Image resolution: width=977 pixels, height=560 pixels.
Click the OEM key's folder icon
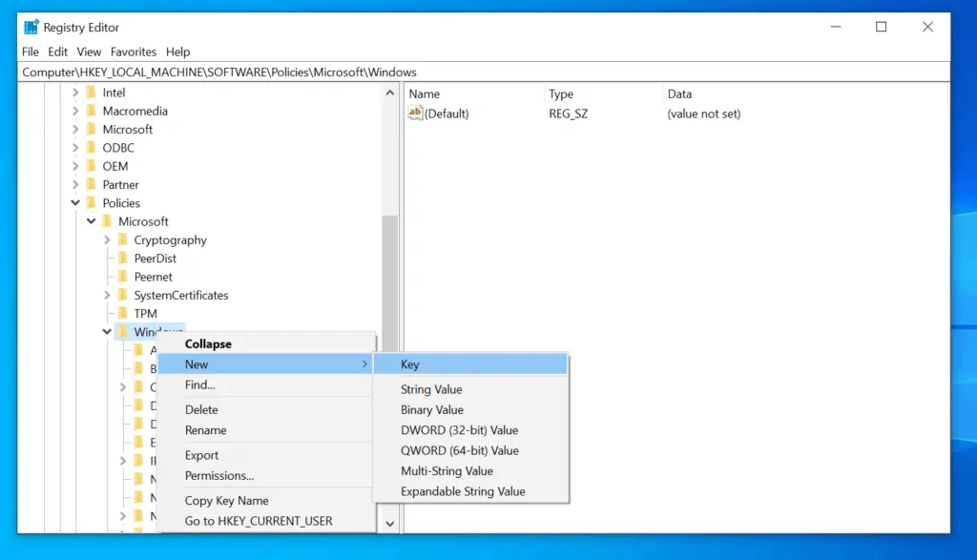pyautogui.click(x=92, y=165)
